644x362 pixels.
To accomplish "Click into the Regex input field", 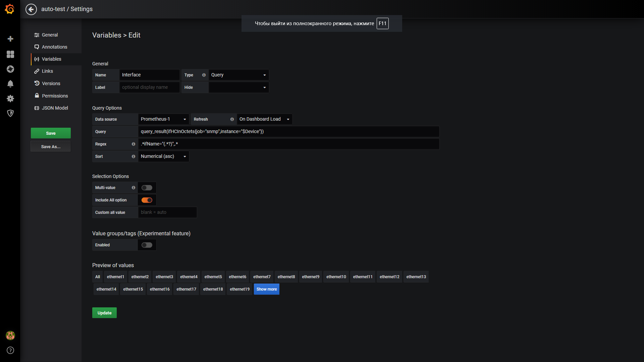I will point(288,144).
